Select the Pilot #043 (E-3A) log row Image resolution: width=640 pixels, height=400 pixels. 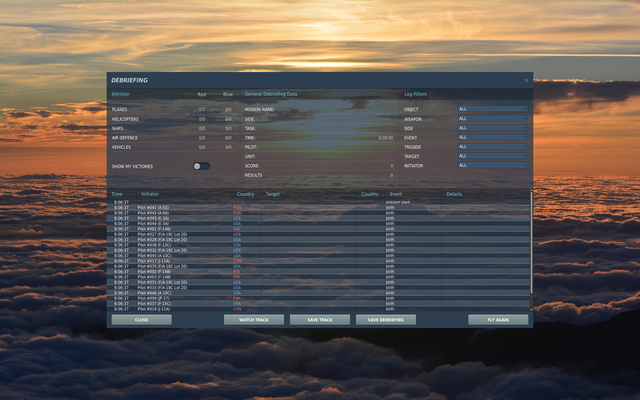click(x=318, y=218)
